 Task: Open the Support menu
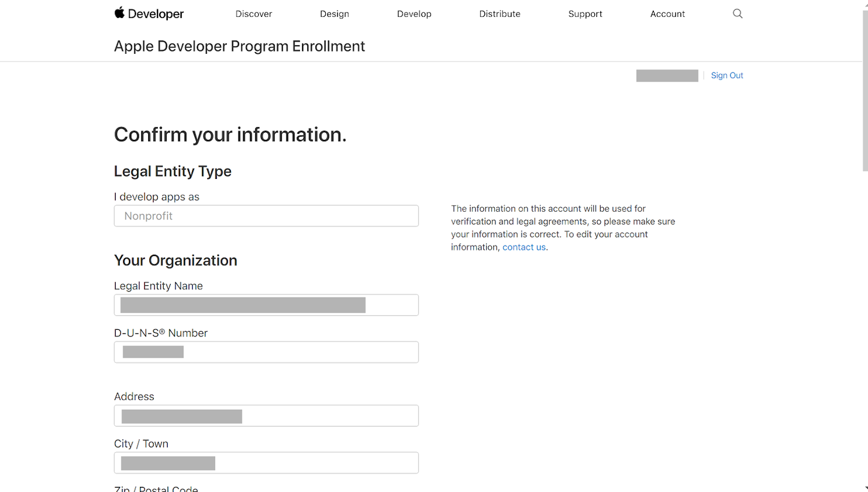point(585,14)
